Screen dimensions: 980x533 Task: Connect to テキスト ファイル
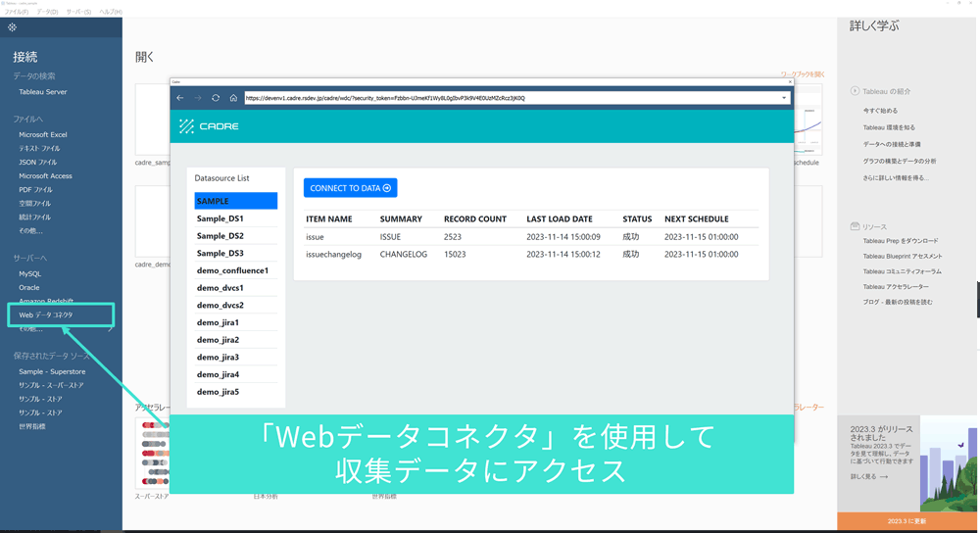[39, 148]
